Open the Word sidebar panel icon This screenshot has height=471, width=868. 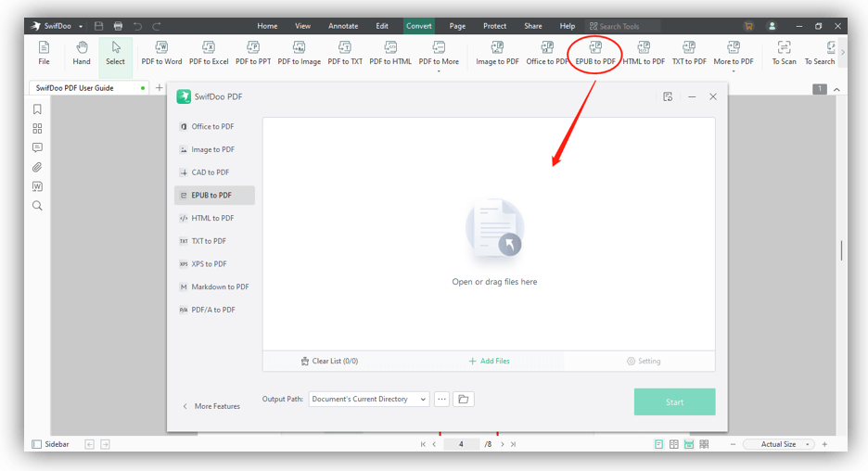coord(37,186)
